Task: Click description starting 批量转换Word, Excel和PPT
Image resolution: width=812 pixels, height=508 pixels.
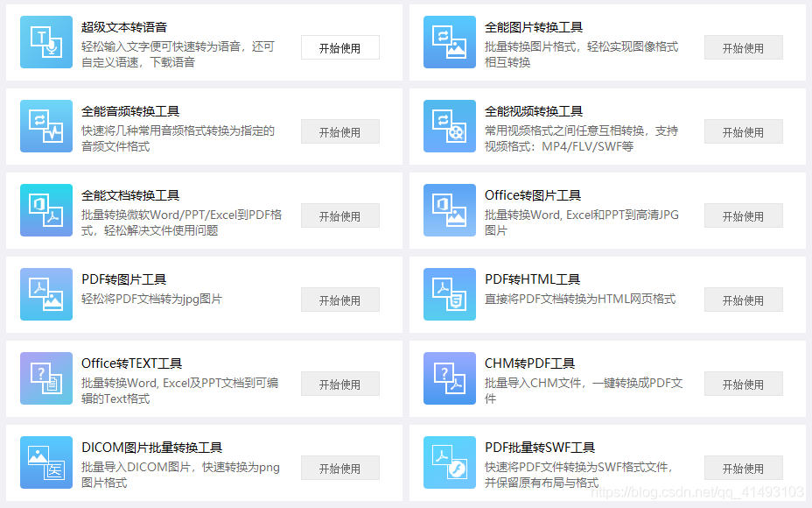Action: [x=582, y=222]
